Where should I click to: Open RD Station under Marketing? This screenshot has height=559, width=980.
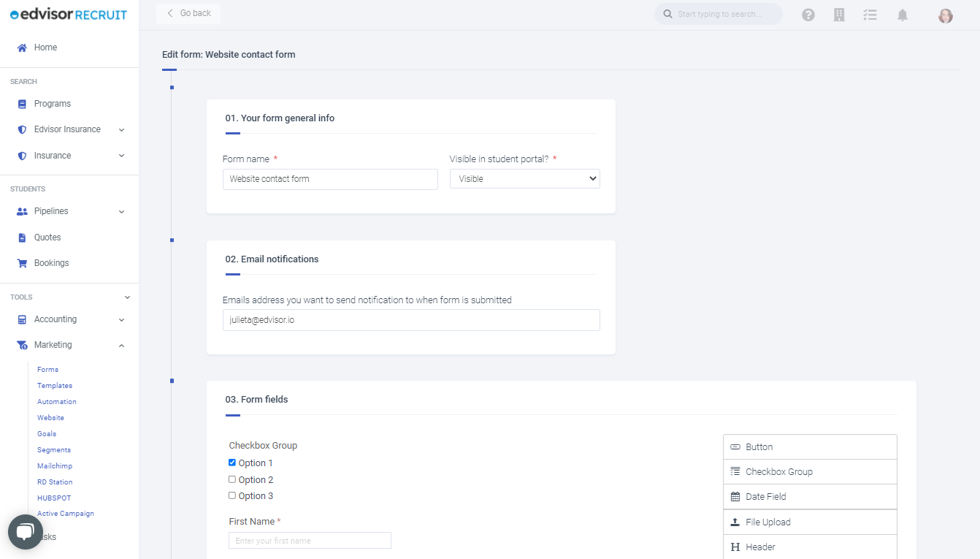[55, 482]
